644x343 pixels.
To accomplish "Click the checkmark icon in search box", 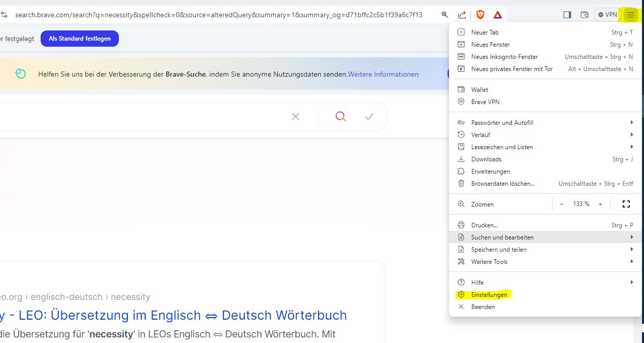I will click(x=369, y=117).
